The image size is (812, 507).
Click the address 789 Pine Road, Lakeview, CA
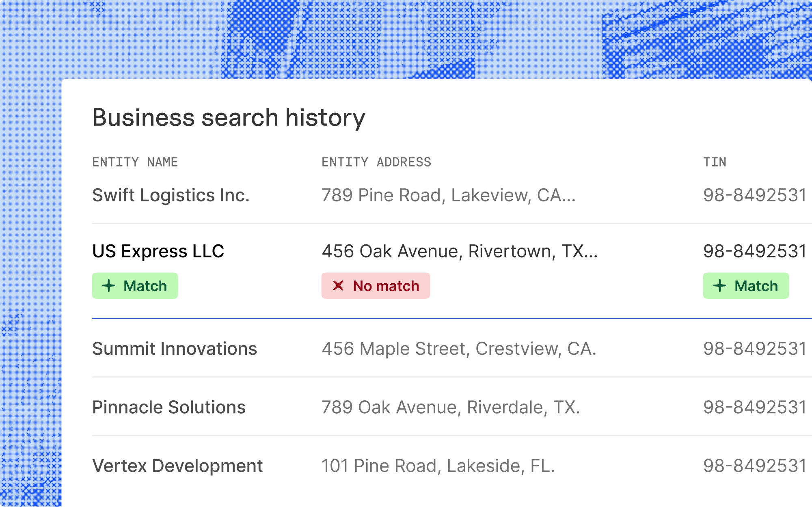448,195
